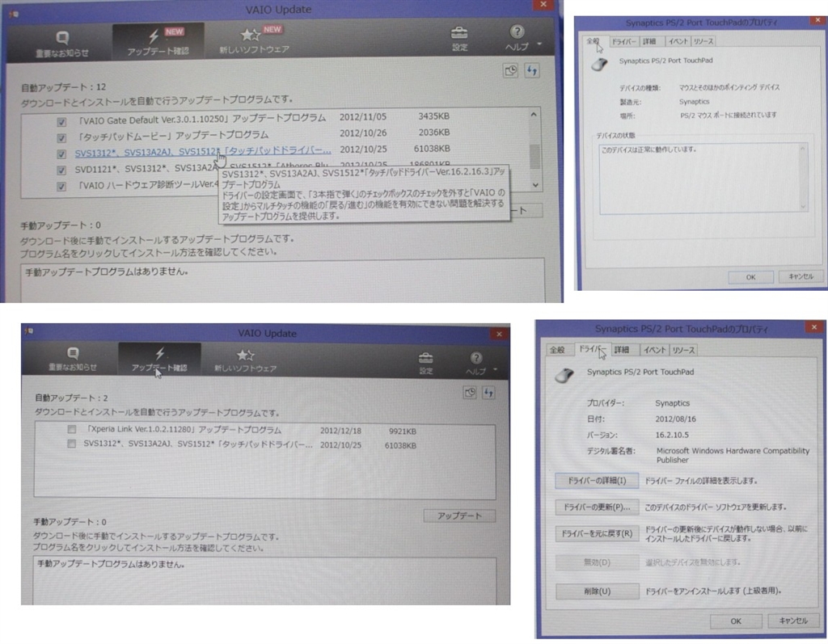This screenshot has height=644, width=828.
Task: Click 自動アップデート：2 heading
Action: click(71, 398)
